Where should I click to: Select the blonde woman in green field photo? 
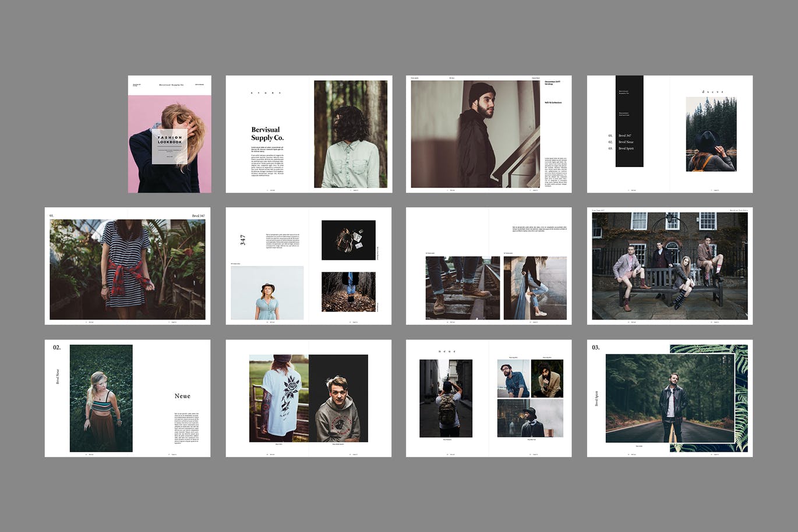click(101, 398)
